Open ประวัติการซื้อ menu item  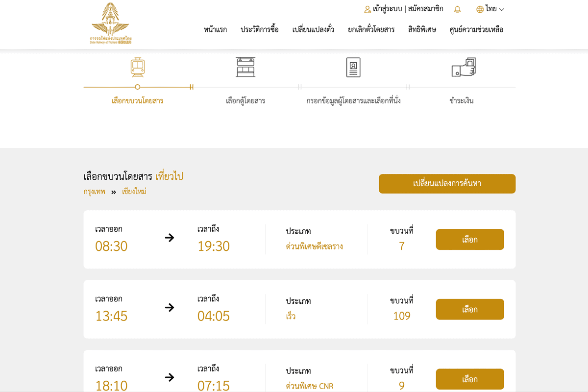[260, 29]
